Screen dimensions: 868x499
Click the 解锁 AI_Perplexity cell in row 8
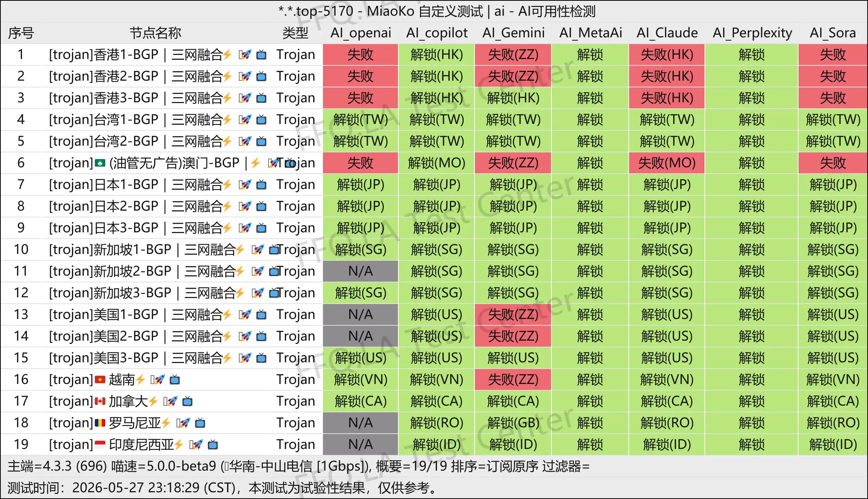click(752, 207)
